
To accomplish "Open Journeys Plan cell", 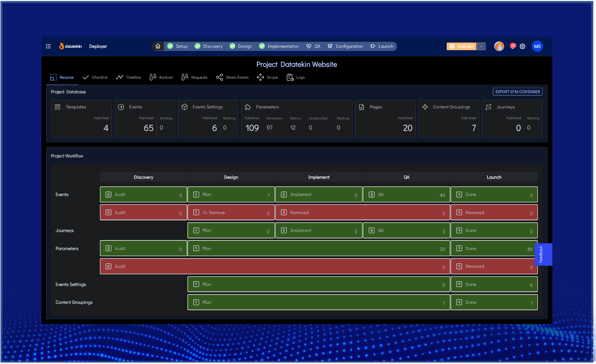I will pos(231,230).
